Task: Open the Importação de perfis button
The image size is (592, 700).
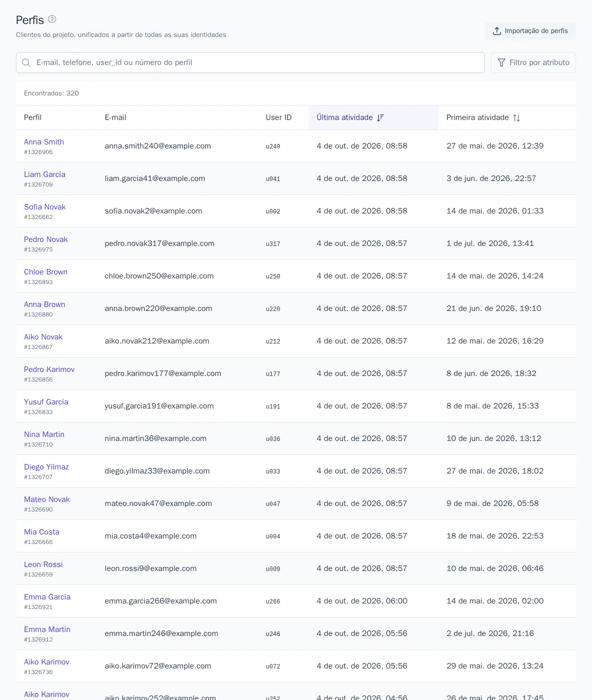Action: [530, 31]
